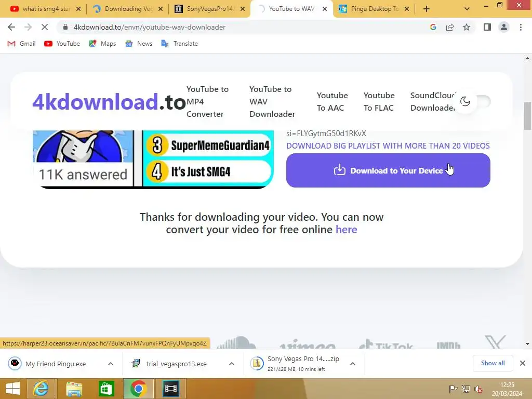532x399 pixels.
Task: Open the Chrome profile menu
Action: (x=504, y=27)
